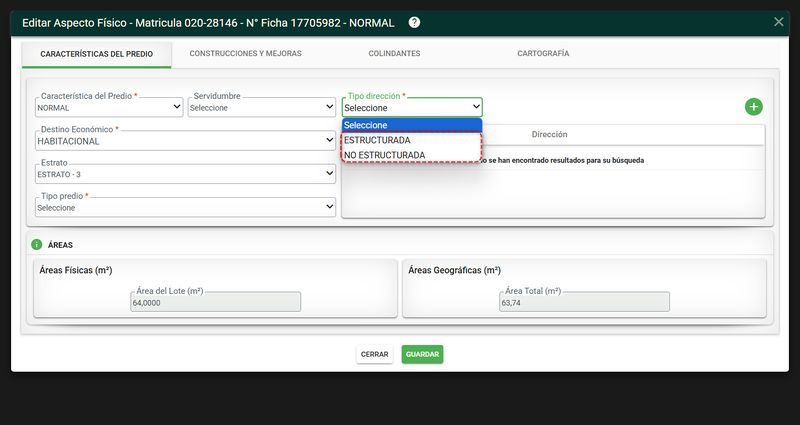Close the Editar Aspecto Físico dialog

click(779, 22)
